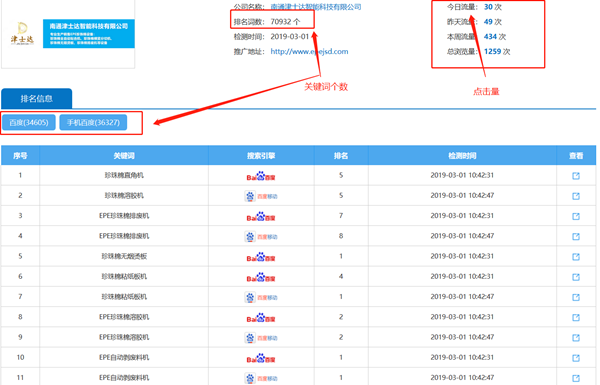Select the view icon in row 7
The height and width of the screenshot is (385, 600).
coord(576,297)
